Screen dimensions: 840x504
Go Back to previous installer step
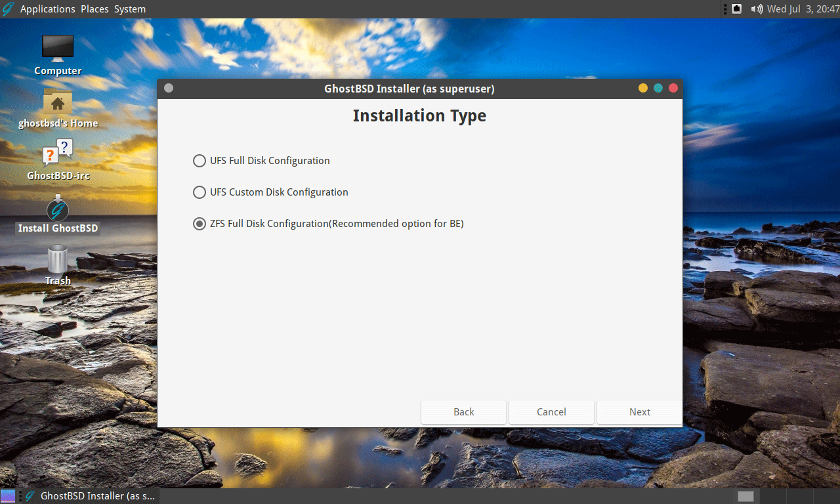click(x=463, y=412)
